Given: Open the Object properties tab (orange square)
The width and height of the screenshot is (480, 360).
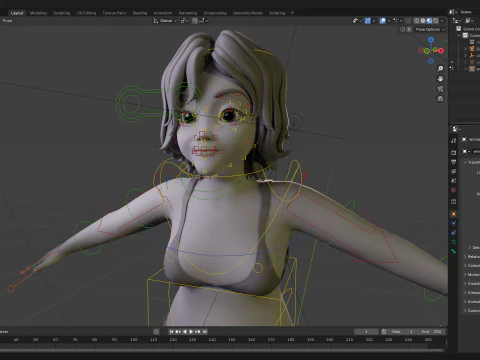Looking at the screenshot, I should [x=453, y=214].
